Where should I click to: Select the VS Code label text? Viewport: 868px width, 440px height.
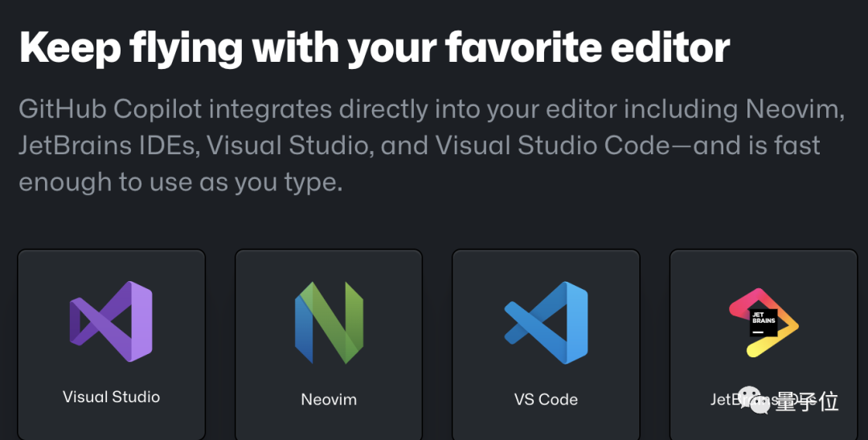[x=546, y=399]
